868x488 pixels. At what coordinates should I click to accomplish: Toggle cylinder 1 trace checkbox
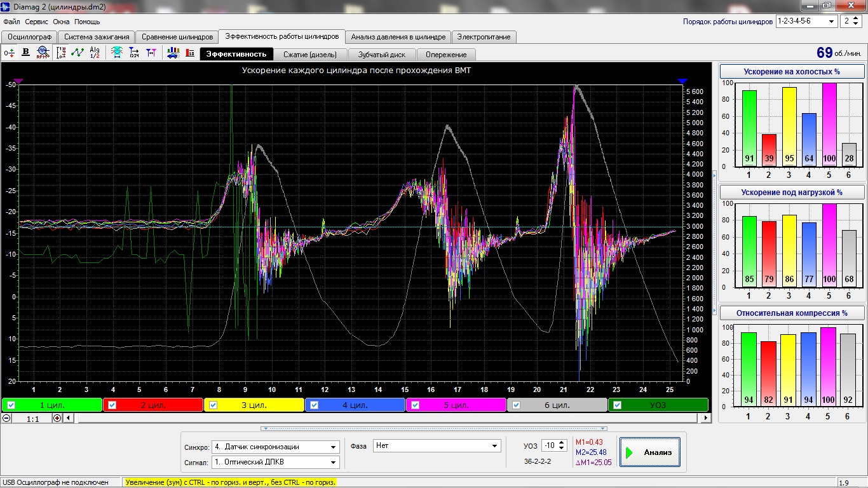(11, 405)
